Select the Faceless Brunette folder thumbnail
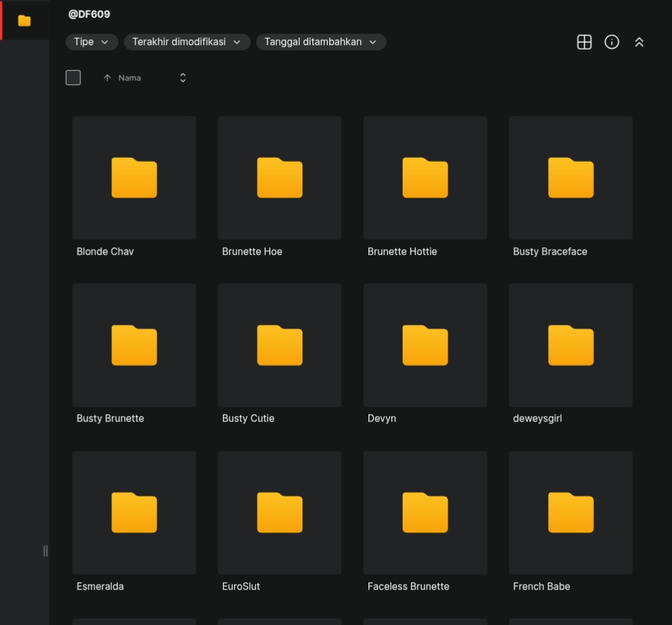Screen dimensions: 672x625 click(425, 512)
